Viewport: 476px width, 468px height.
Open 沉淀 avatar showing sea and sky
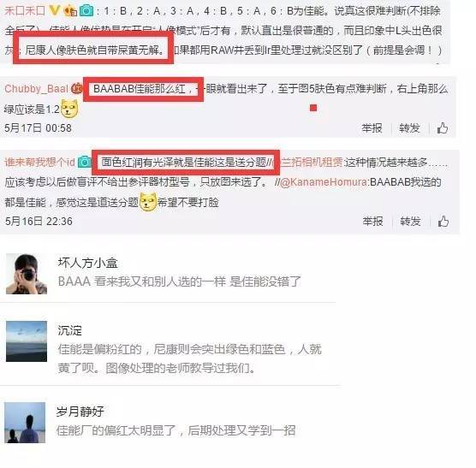[x=27, y=341]
